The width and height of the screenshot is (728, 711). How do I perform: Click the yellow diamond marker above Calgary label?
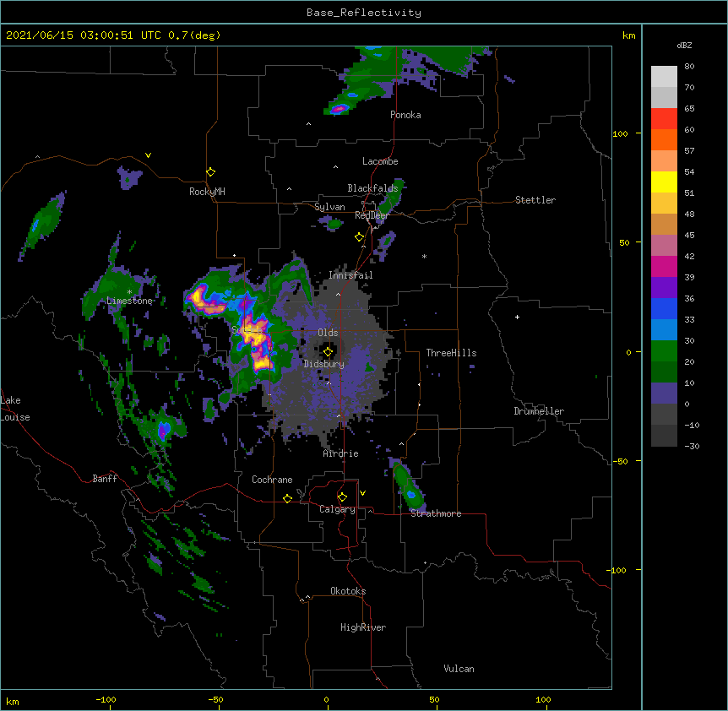tap(342, 497)
